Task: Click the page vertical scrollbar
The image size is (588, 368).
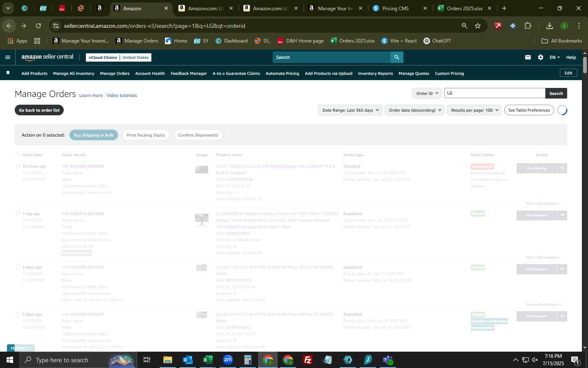Action: [x=585, y=65]
